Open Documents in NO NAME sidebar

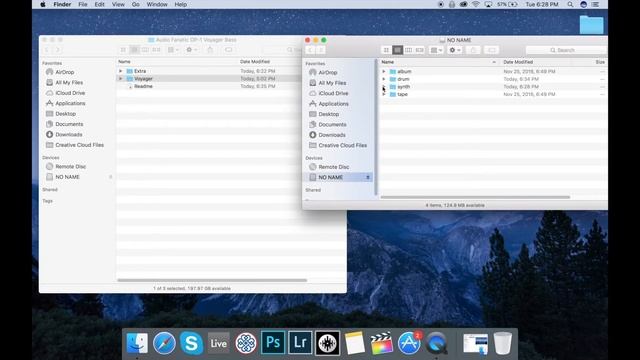332,124
